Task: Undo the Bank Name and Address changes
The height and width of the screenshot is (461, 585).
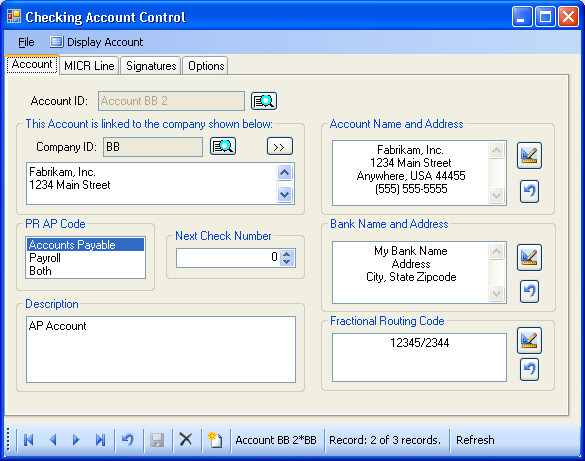Action: pyautogui.click(x=529, y=291)
